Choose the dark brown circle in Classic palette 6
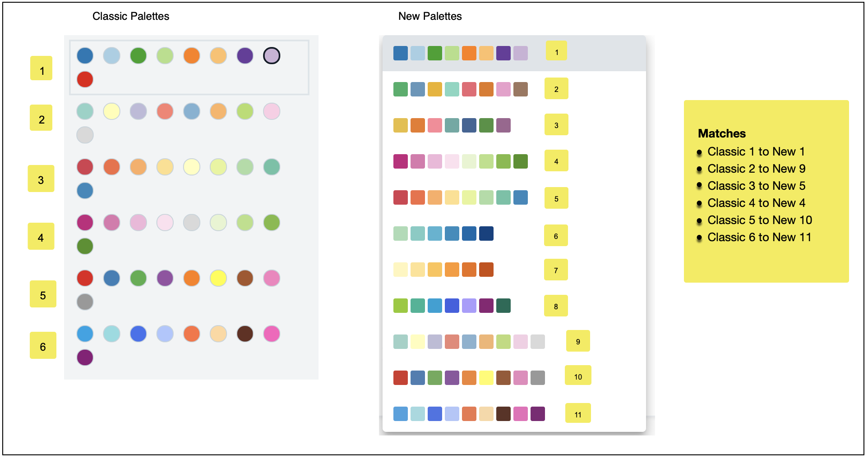The image size is (868, 458). point(245,334)
